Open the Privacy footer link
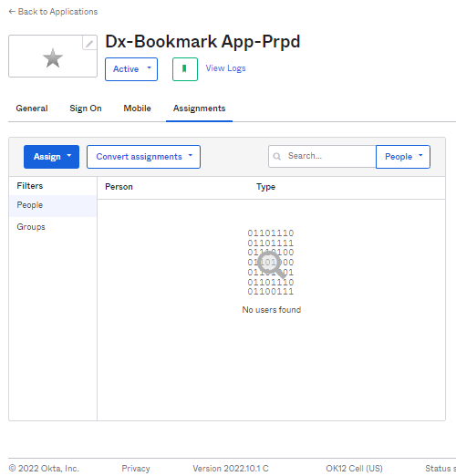This screenshot has height=476, width=456. click(136, 468)
